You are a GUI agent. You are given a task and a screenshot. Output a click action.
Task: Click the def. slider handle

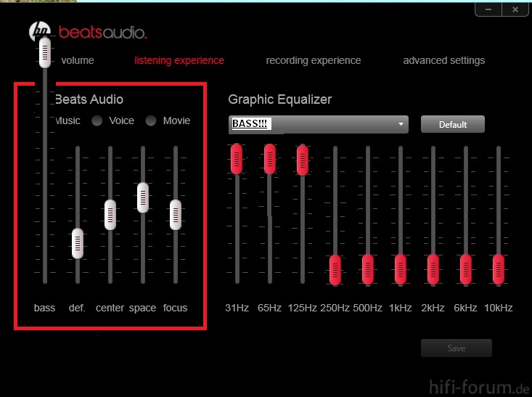pos(77,243)
